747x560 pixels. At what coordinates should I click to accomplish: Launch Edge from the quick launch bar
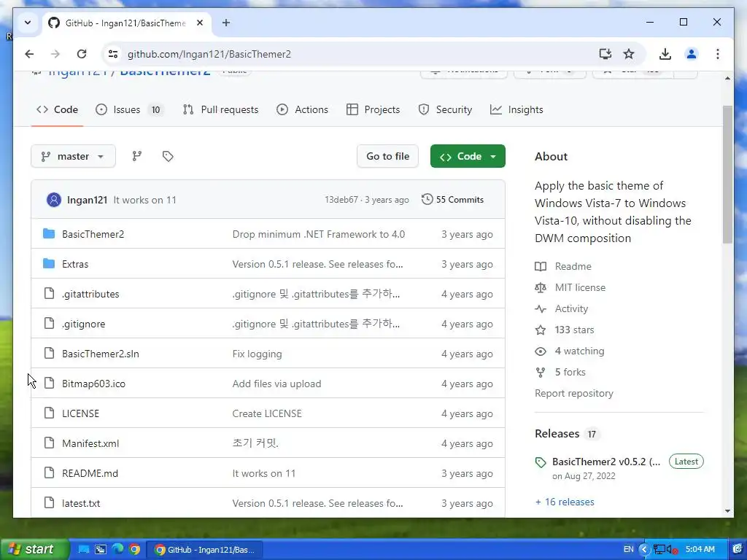click(x=117, y=550)
